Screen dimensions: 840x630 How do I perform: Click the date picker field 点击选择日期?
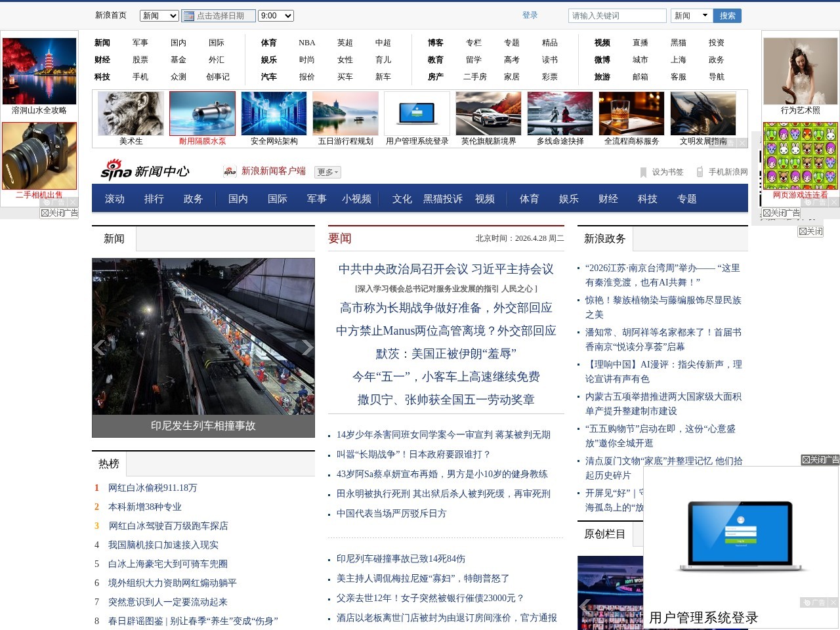tap(219, 16)
